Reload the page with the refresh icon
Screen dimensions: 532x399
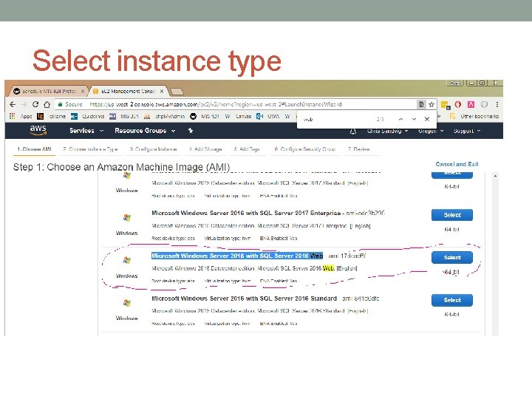(35, 104)
